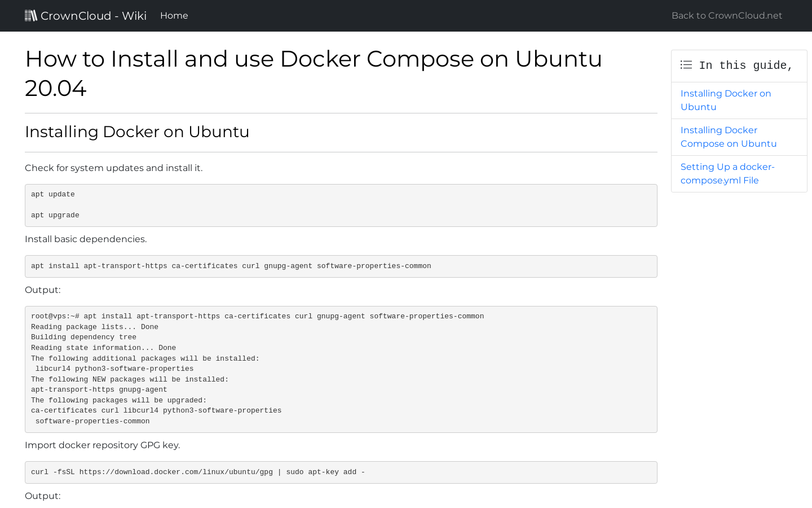Select the curl GPG key command block

pyautogui.click(x=341, y=472)
